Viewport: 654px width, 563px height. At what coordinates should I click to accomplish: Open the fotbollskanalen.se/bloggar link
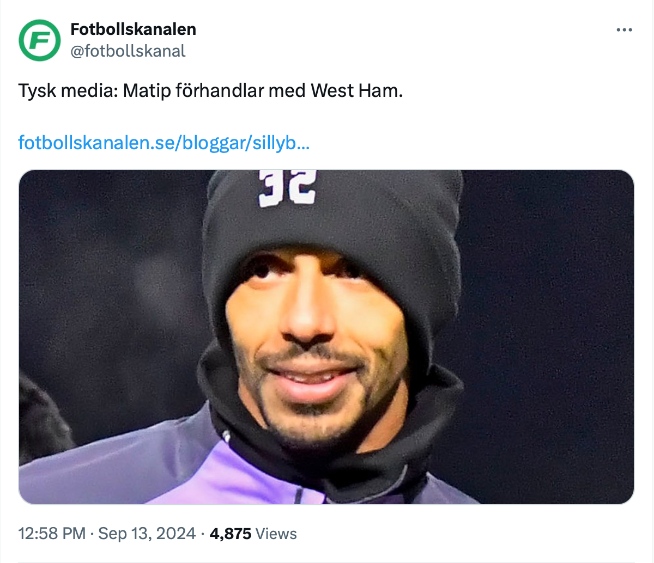[x=164, y=143]
